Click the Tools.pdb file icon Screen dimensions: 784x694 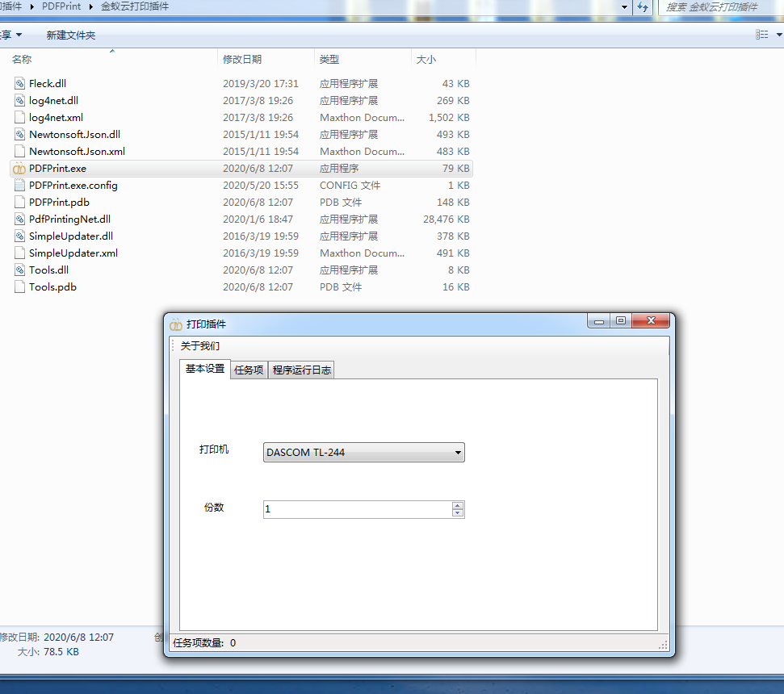(x=20, y=287)
